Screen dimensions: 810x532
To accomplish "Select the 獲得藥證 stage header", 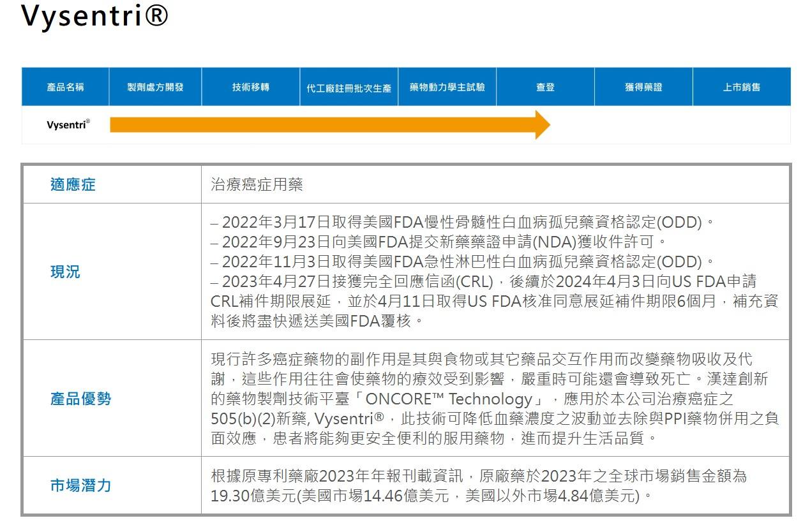I will point(643,87).
